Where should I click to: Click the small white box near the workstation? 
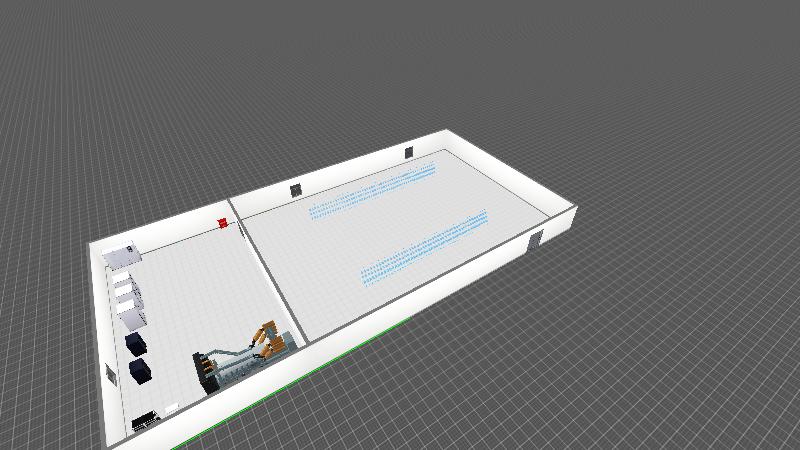(172, 407)
